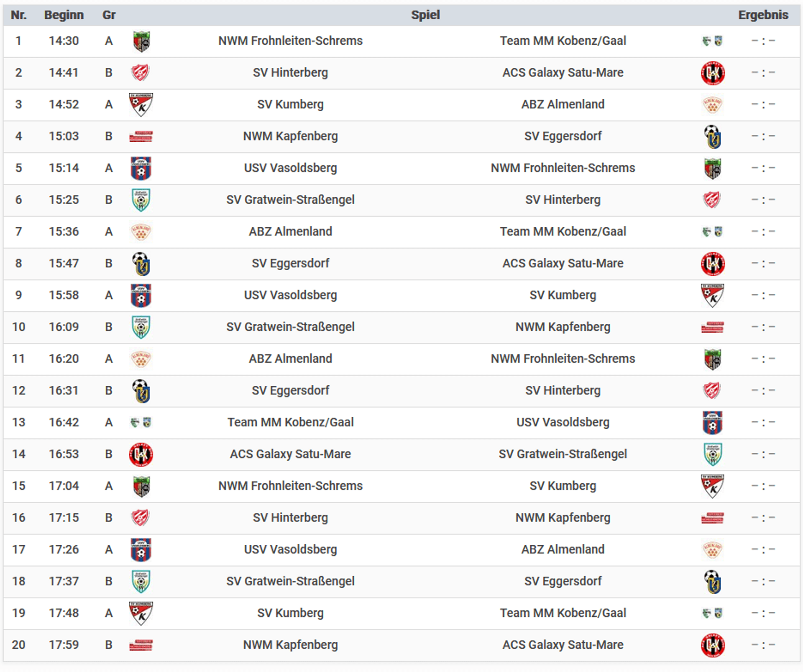Click the start time 17:37 of match 18
This screenshot has width=803, height=672.
tap(64, 581)
